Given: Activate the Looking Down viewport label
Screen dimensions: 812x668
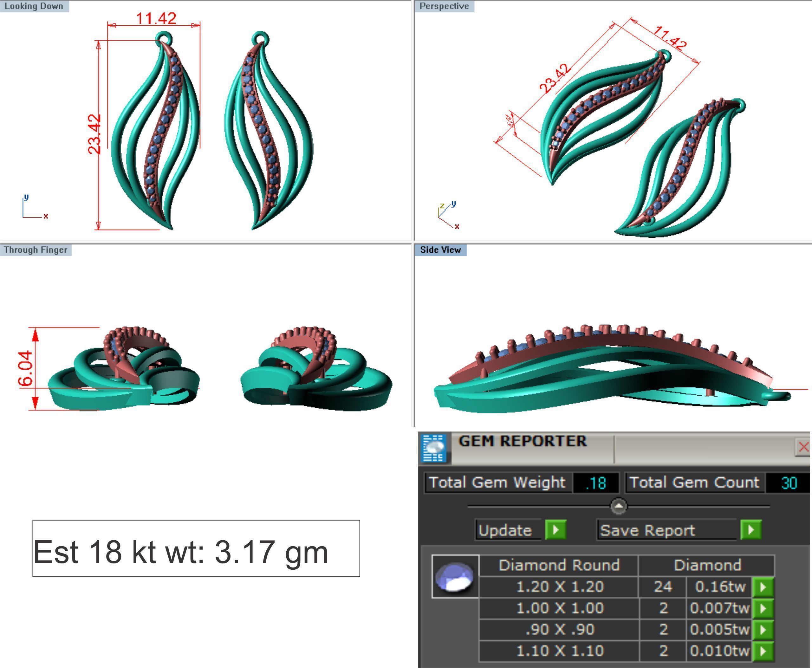Looking at the screenshot, I should click(34, 6).
